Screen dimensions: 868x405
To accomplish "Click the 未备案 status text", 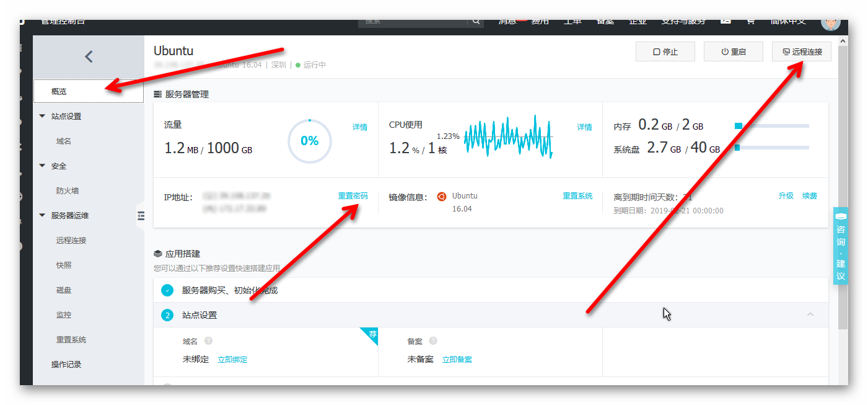I will [x=421, y=360].
